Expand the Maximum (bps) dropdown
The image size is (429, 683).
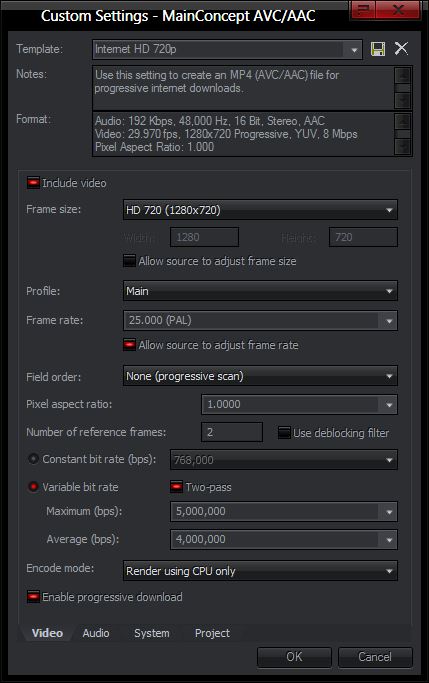click(284, 512)
